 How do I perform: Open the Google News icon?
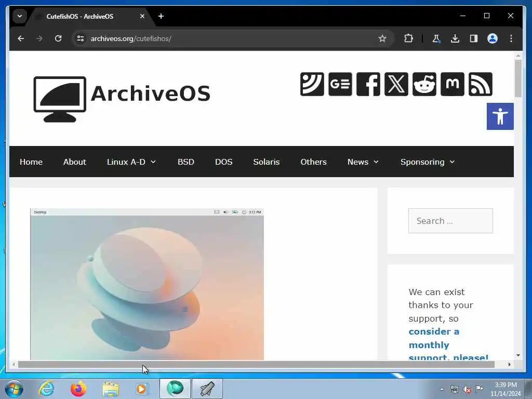(340, 84)
